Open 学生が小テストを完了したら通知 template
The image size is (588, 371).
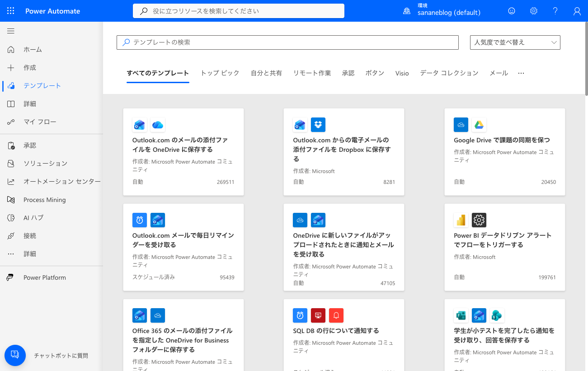click(x=504, y=335)
